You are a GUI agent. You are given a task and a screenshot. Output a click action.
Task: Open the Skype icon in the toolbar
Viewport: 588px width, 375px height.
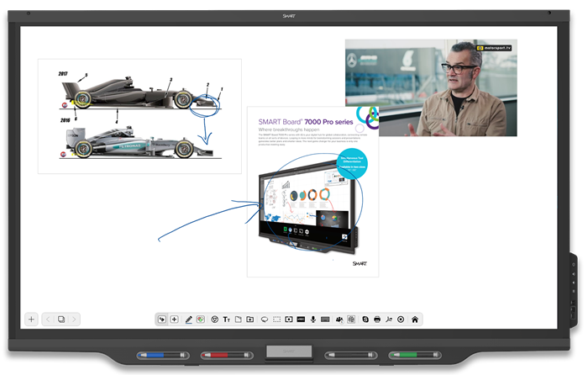pyautogui.click(x=365, y=320)
